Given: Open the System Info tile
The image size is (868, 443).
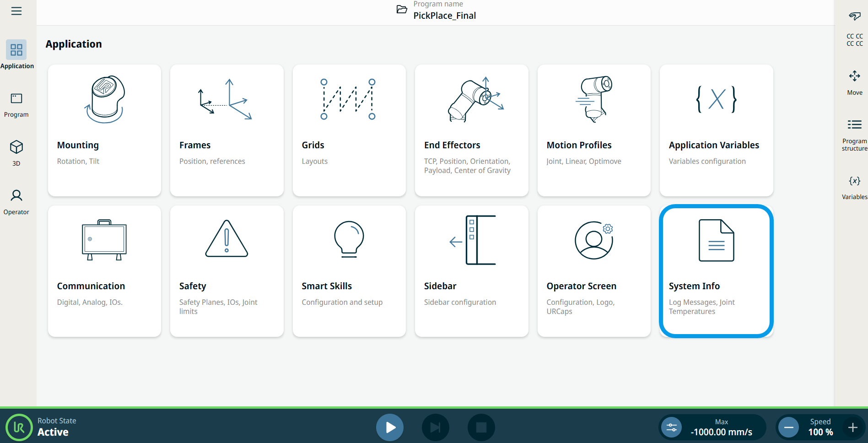Looking at the screenshot, I should pos(716,271).
